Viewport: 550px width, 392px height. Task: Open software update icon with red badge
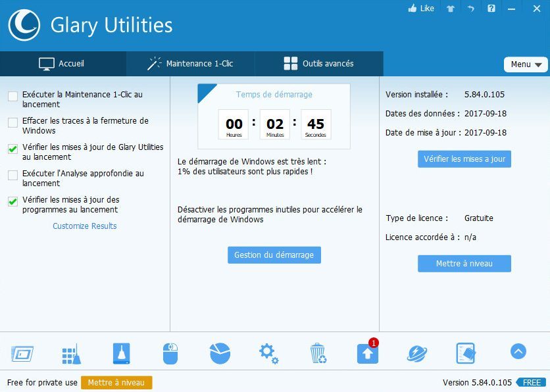pyautogui.click(x=368, y=353)
